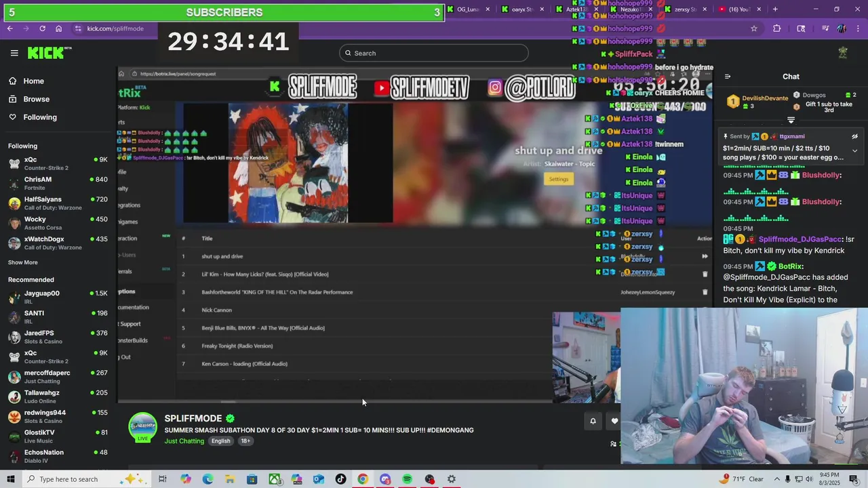Open SPLIFFMODE channel avatar

143,427
